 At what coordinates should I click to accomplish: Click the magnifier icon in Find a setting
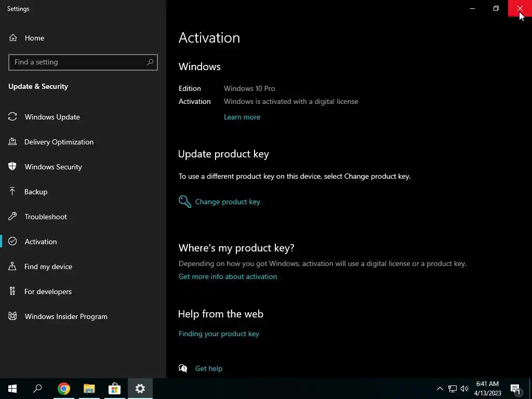click(150, 62)
